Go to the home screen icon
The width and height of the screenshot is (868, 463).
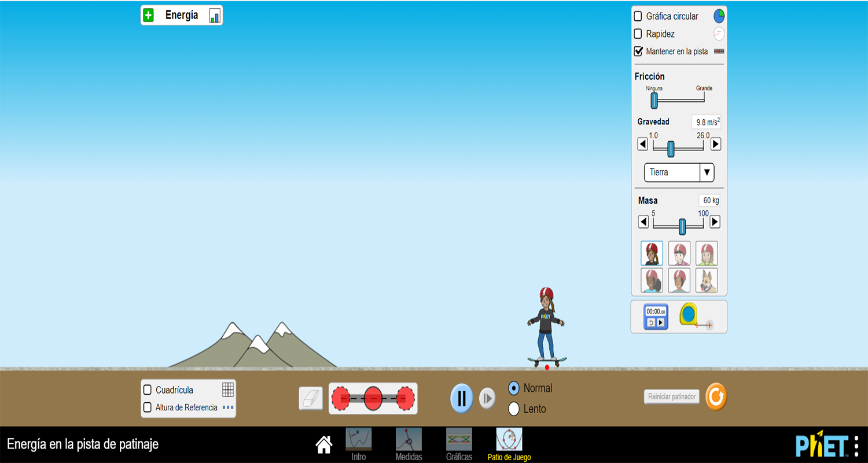click(324, 444)
